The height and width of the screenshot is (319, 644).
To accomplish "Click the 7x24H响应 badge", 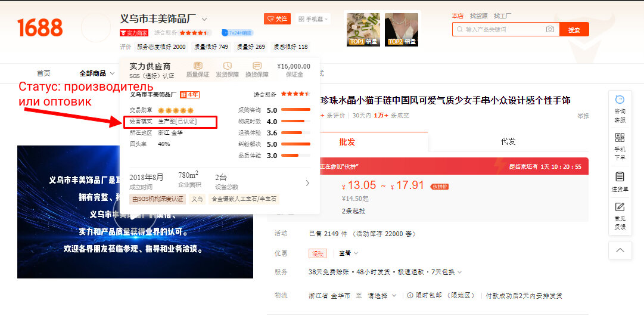I will (237, 33).
